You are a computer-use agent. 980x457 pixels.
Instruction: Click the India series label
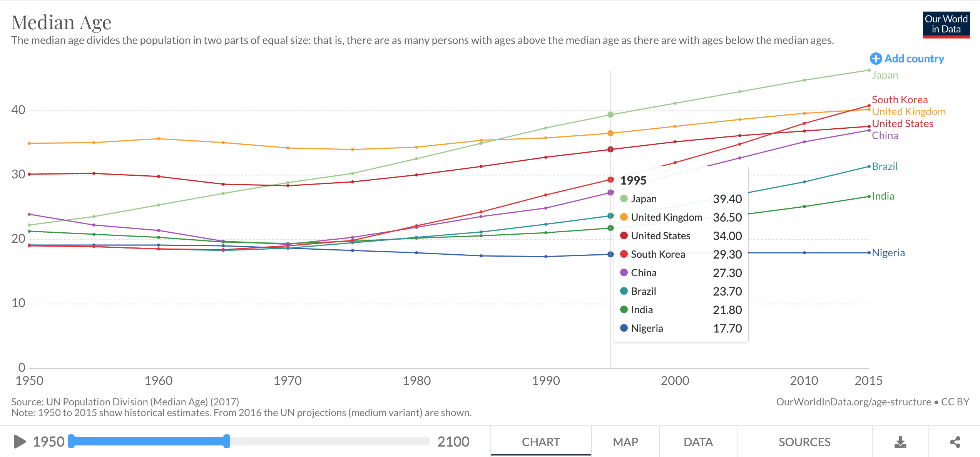coord(883,196)
